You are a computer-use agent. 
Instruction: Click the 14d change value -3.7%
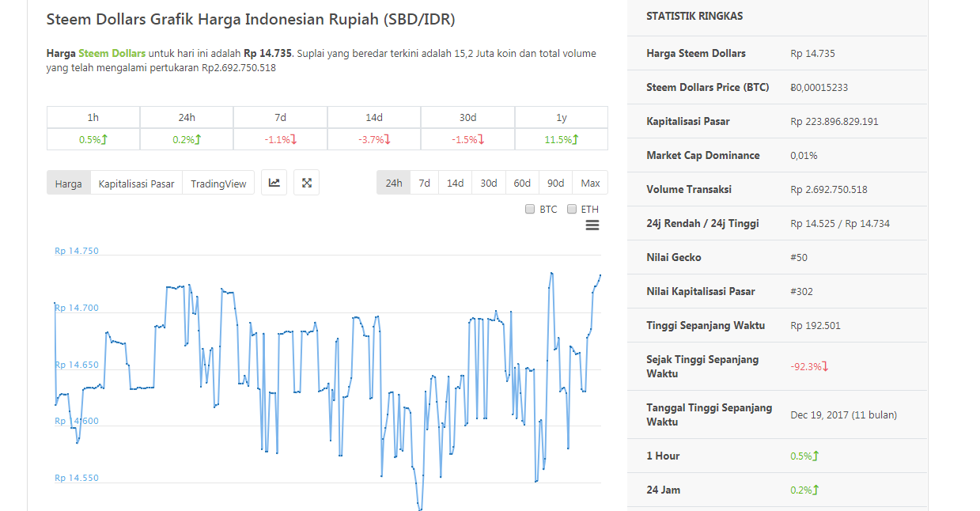pos(373,139)
